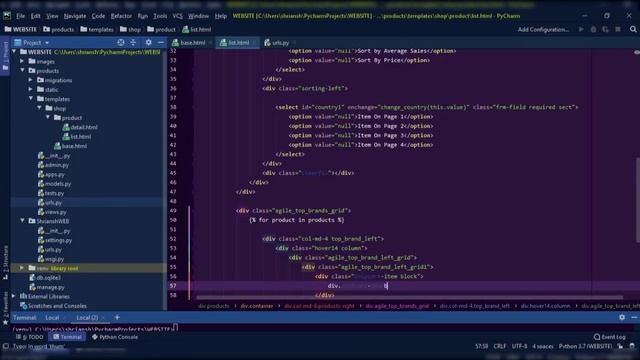
Task: Add new terminal session with plus icon
Action: (117, 318)
